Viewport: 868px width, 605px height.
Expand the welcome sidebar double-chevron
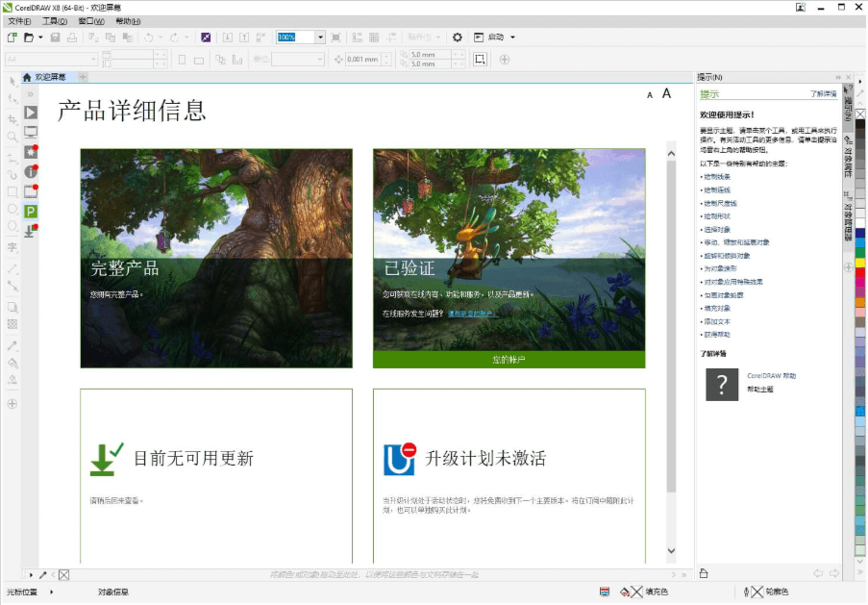pyautogui.click(x=31, y=94)
